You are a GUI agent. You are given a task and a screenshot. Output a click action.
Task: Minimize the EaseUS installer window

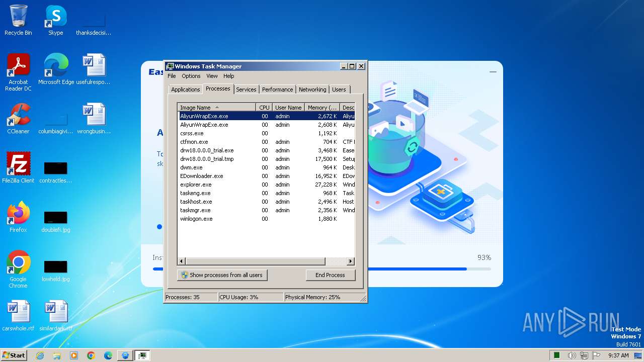(x=493, y=72)
